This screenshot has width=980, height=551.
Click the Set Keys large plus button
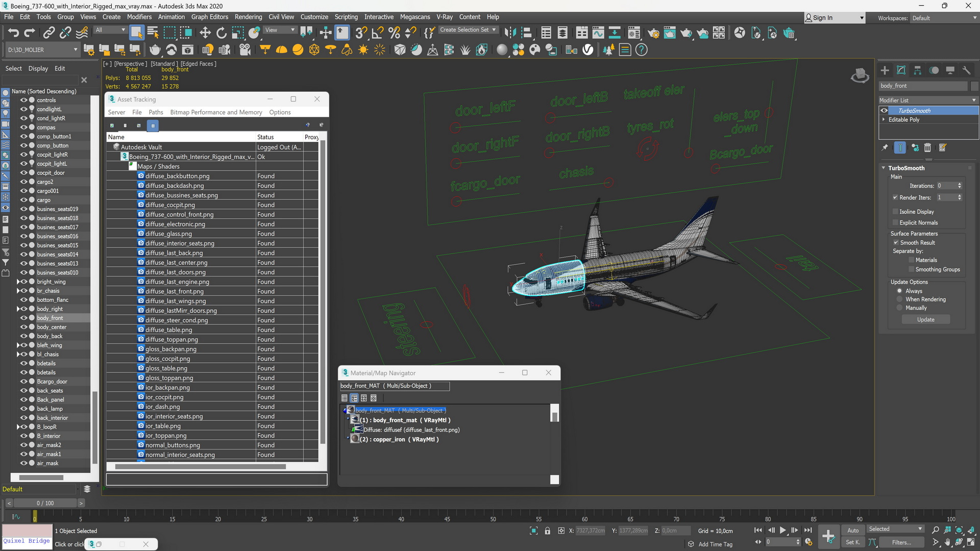tap(828, 536)
